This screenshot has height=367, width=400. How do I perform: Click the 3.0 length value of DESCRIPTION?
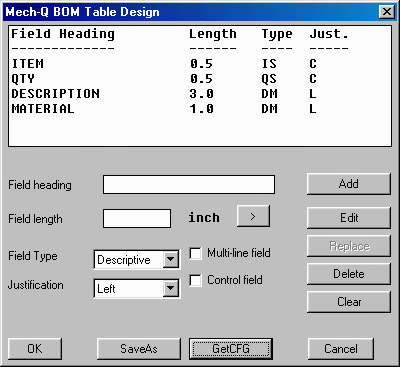point(202,94)
